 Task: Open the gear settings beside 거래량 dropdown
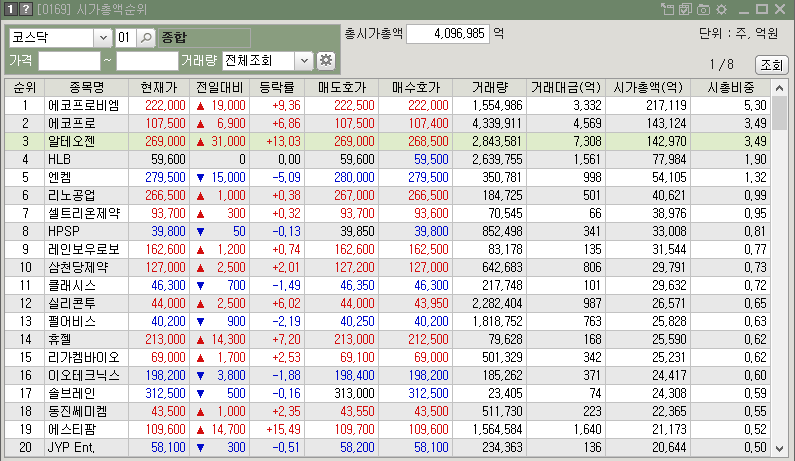[326, 60]
